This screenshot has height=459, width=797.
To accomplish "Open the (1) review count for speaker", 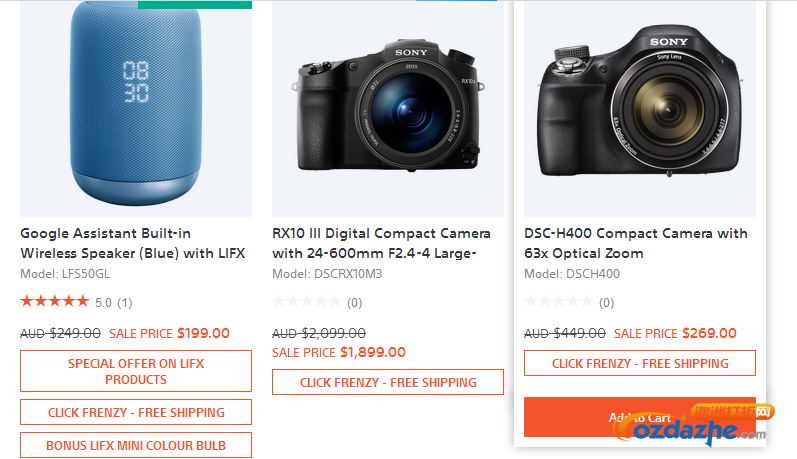I will click(125, 303).
